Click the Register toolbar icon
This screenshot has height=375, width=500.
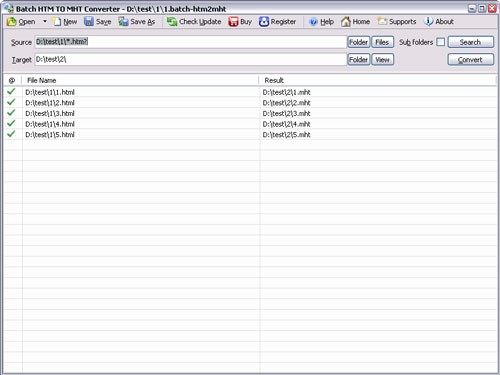(264, 22)
